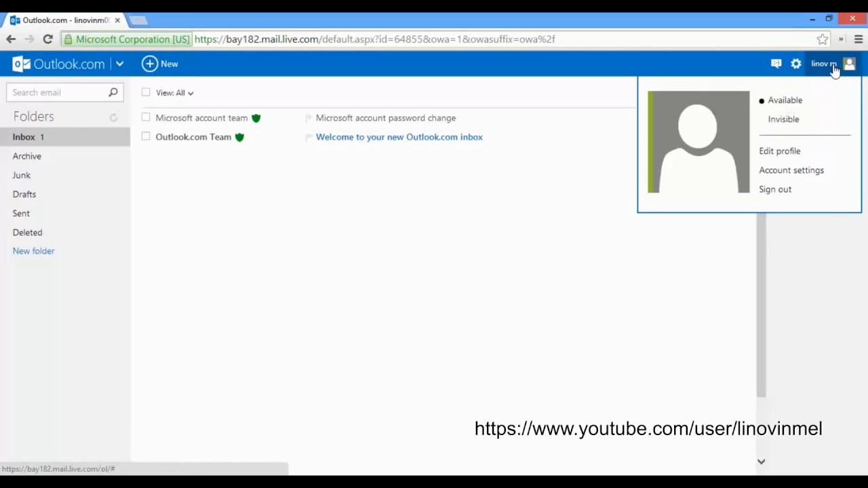868x488 pixels.
Task: Close the Outlook.com browser tab
Action: (x=117, y=20)
